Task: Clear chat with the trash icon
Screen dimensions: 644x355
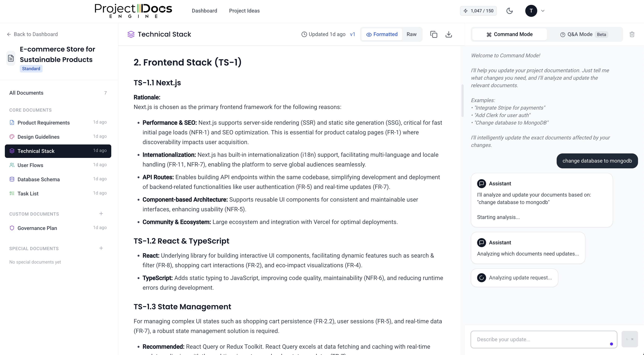Action: [632, 34]
